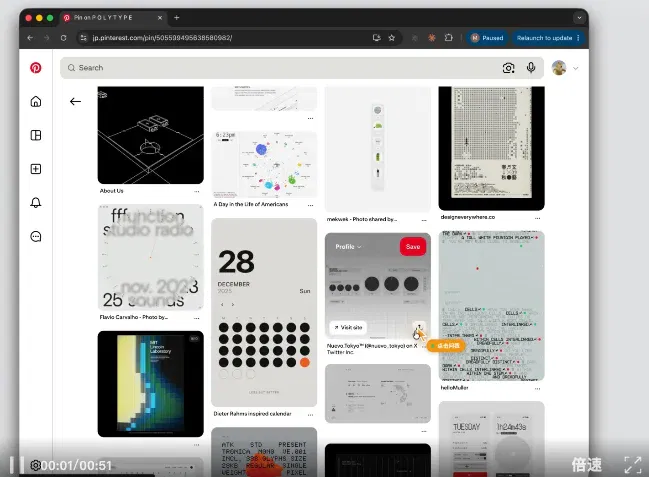Save the Nuevo.Tokyo pin with the red button
The height and width of the screenshot is (477, 649).
pyautogui.click(x=413, y=246)
